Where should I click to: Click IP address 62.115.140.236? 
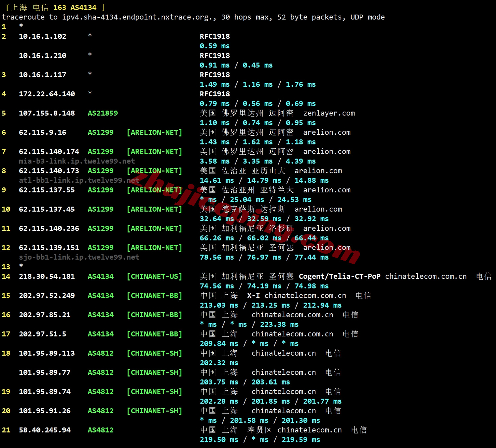click(49, 228)
